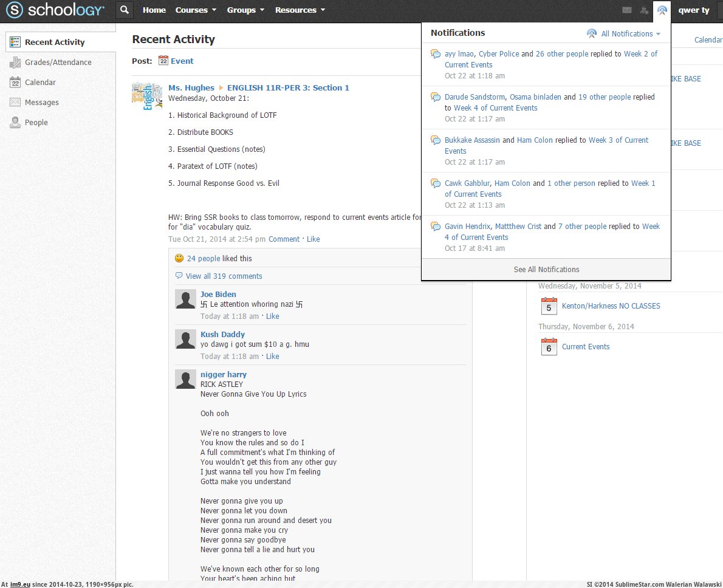
Task: Click reply bubble icon for Darude Sandstorm notification
Action: pyautogui.click(x=435, y=97)
